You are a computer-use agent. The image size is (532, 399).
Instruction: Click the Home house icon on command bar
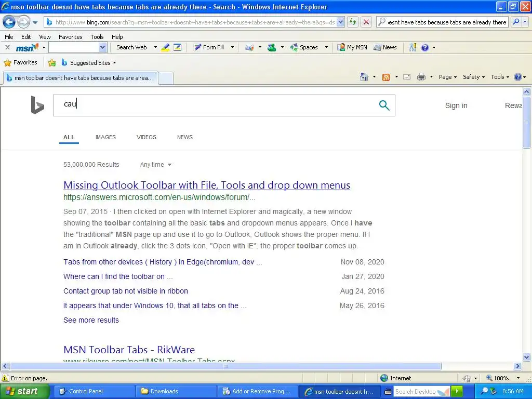(364, 77)
